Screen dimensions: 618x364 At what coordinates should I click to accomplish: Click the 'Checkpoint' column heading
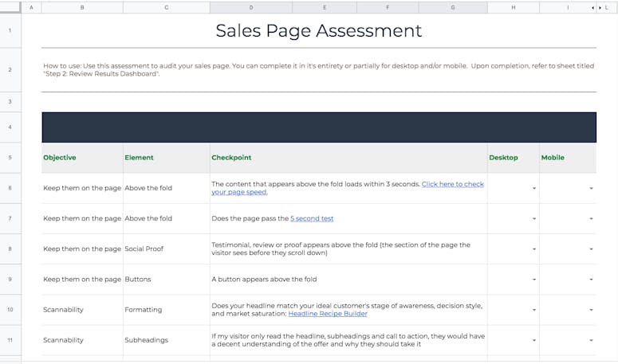[x=231, y=158]
